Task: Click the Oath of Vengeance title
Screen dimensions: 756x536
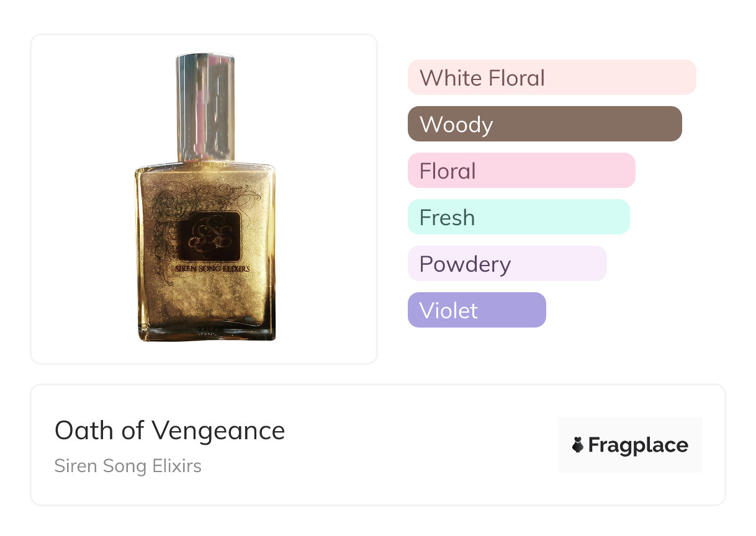Action: (169, 430)
